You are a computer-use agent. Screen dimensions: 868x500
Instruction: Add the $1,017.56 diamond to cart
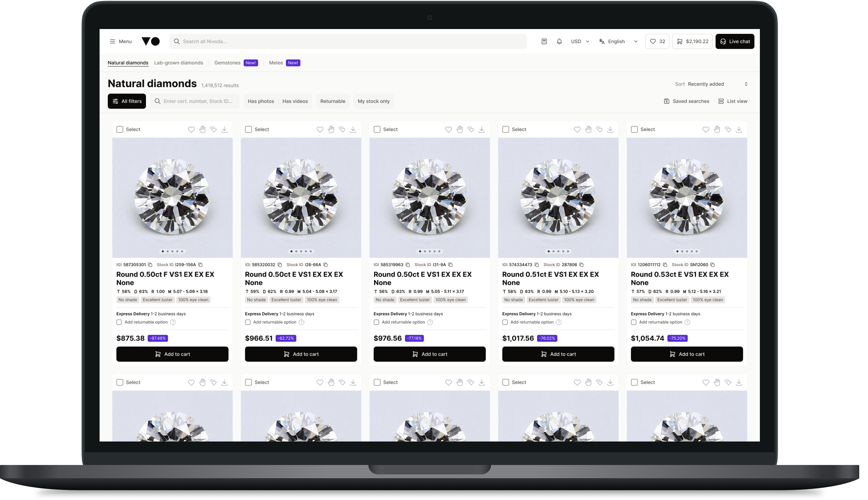click(558, 354)
